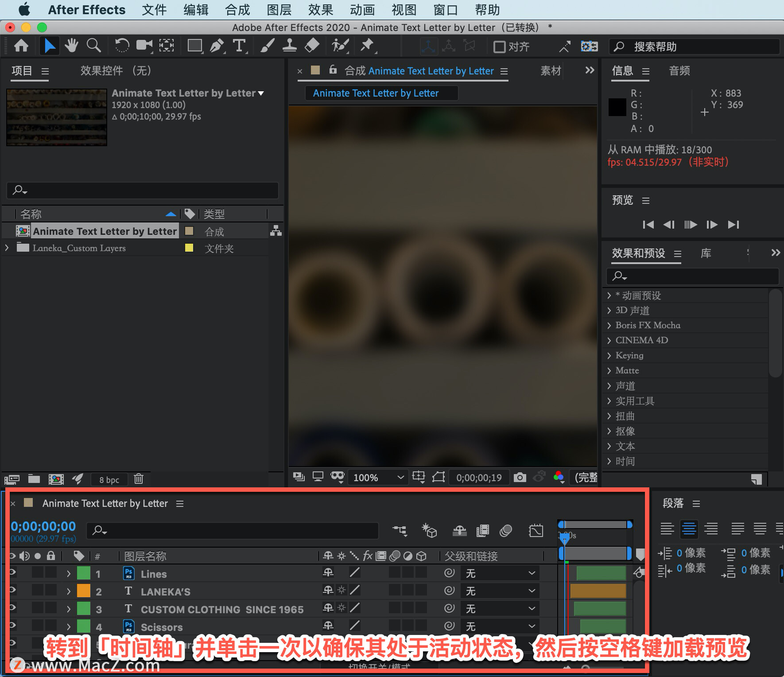
Task: Select the Pen tool
Action: coord(217,46)
